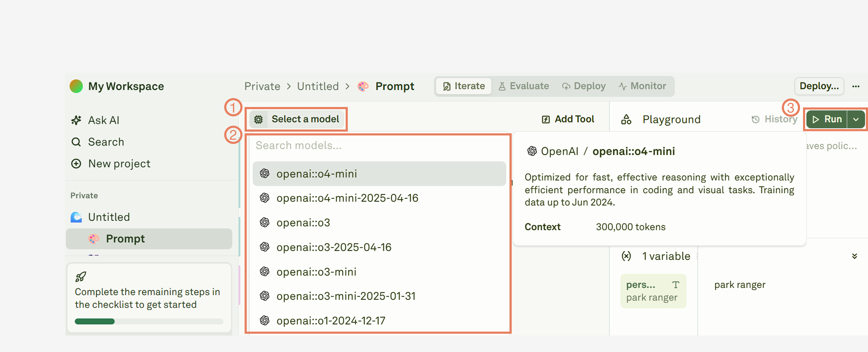Click the park ranger value field

(x=740, y=285)
